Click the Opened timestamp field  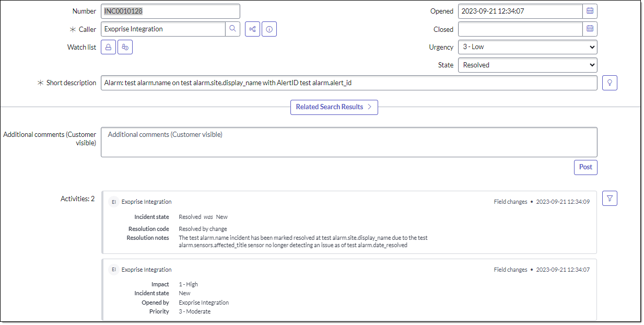coord(520,10)
